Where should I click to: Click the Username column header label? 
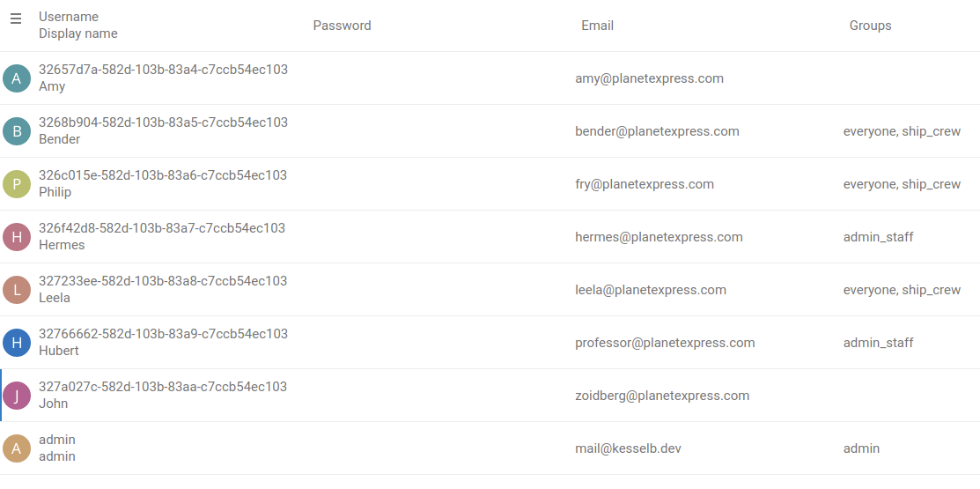tap(69, 17)
